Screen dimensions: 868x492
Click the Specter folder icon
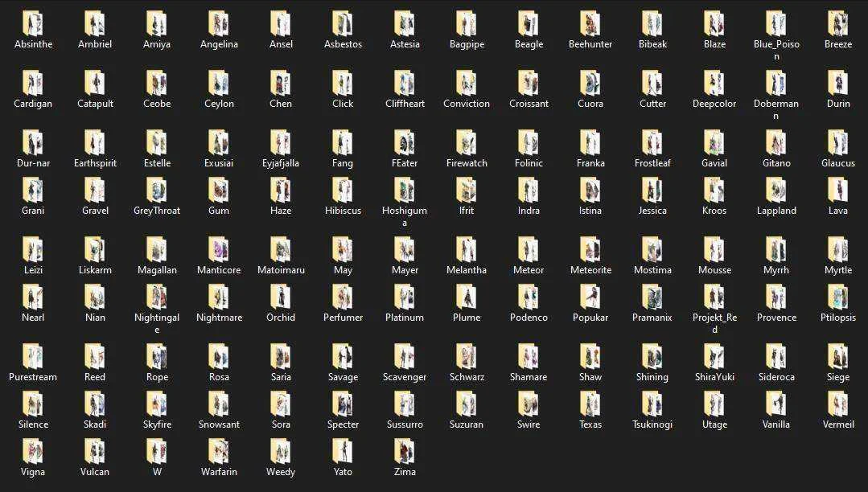coord(343,404)
